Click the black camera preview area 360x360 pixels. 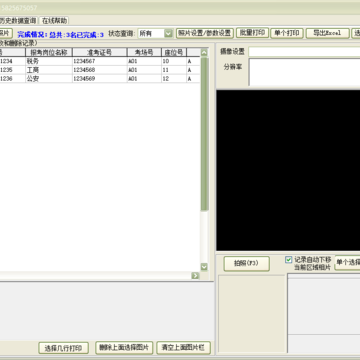[x=288, y=170]
